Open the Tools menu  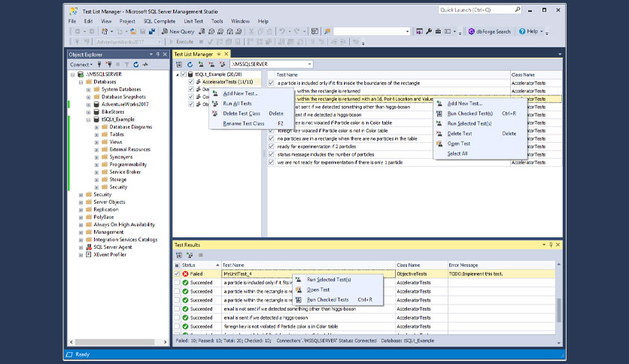217,21
